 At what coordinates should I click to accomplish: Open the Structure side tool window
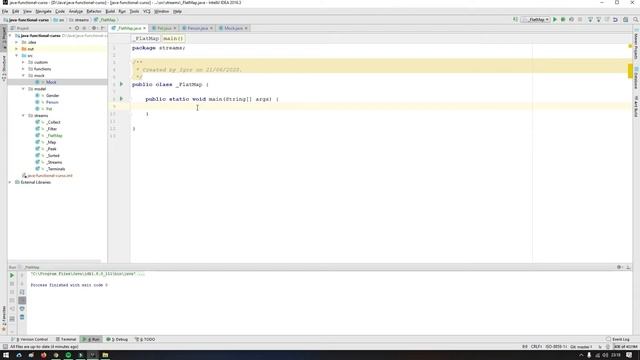tap(4, 68)
